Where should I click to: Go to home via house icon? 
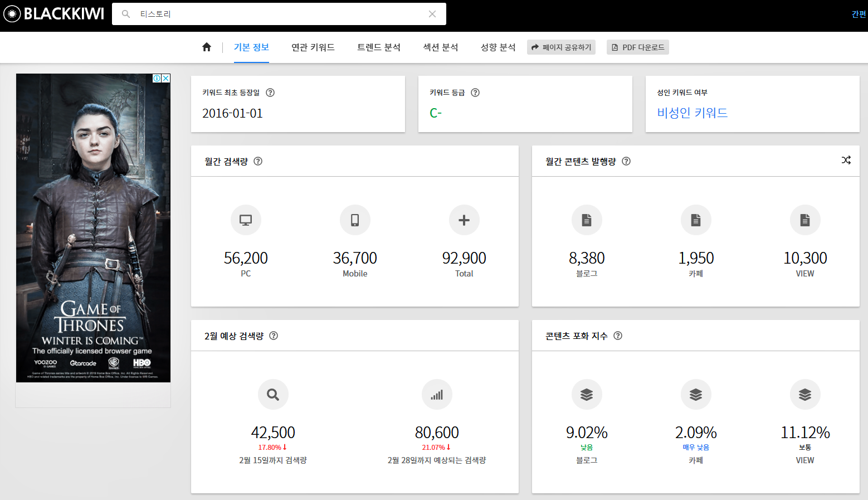click(207, 47)
